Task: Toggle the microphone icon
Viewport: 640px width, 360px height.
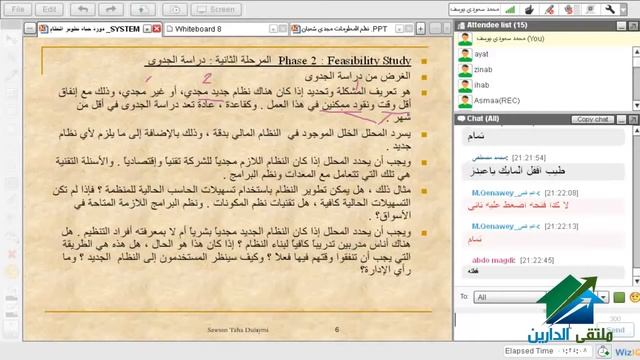Action: point(549,9)
